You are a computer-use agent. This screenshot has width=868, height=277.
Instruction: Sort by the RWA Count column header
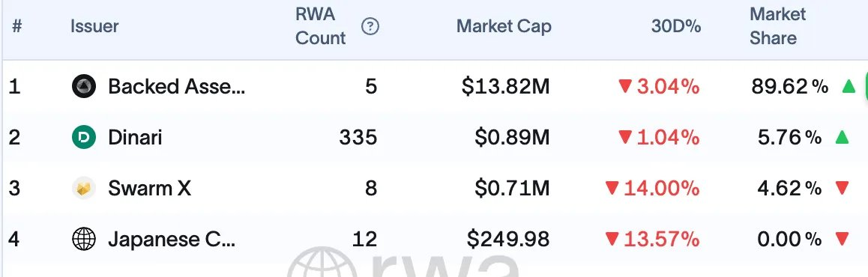pyautogui.click(x=321, y=26)
